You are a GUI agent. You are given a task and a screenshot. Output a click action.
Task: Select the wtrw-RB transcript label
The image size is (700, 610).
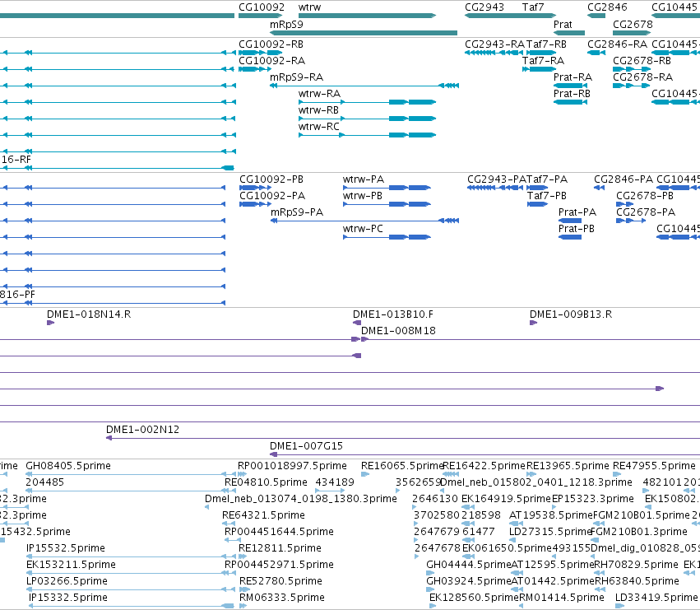(x=318, y=110)
